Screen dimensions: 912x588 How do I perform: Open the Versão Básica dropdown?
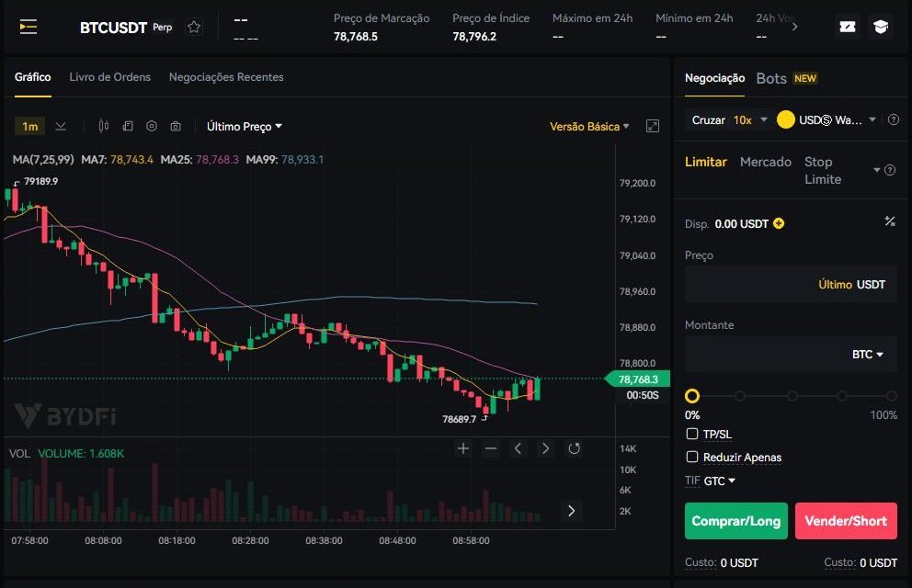[589, 126]
